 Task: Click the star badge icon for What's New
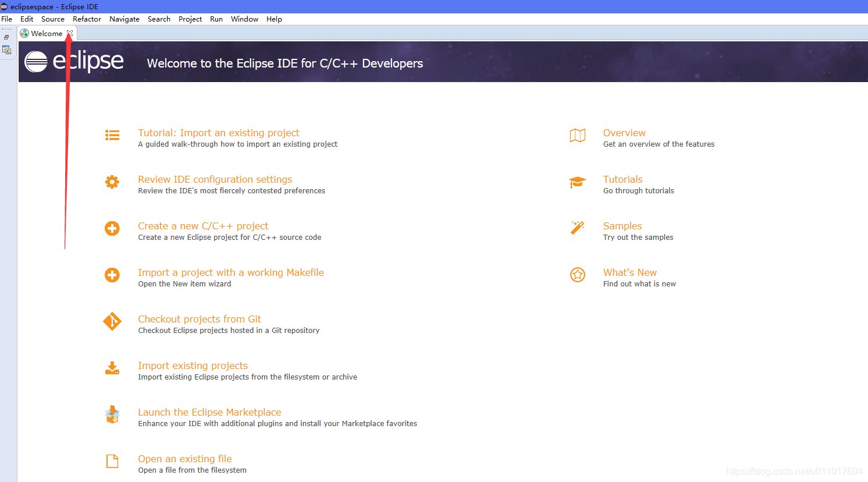pos(578,275)
